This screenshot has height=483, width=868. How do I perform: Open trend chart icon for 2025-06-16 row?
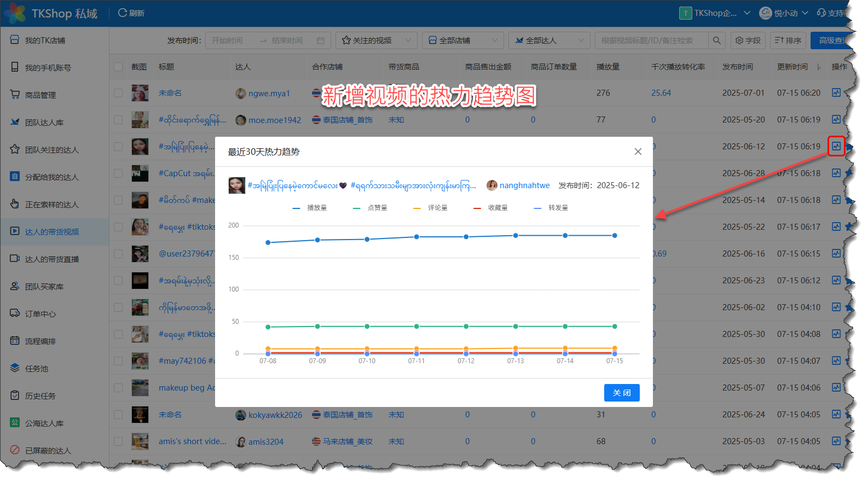836,254
